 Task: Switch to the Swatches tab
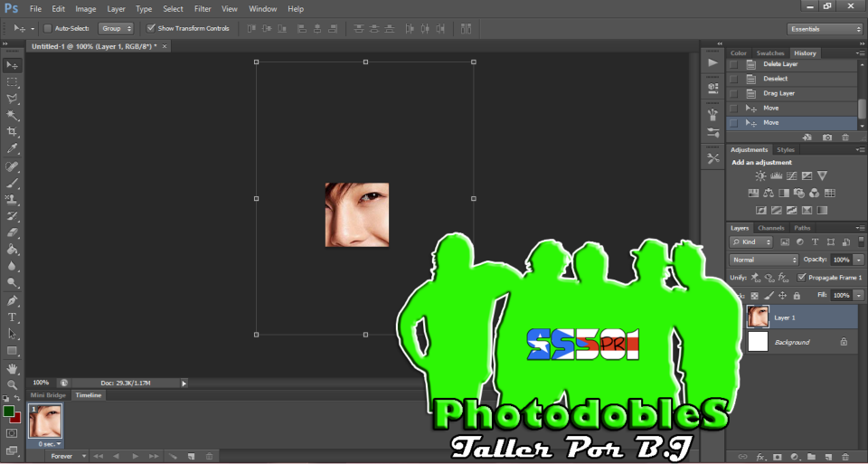(x=770, y=53)
